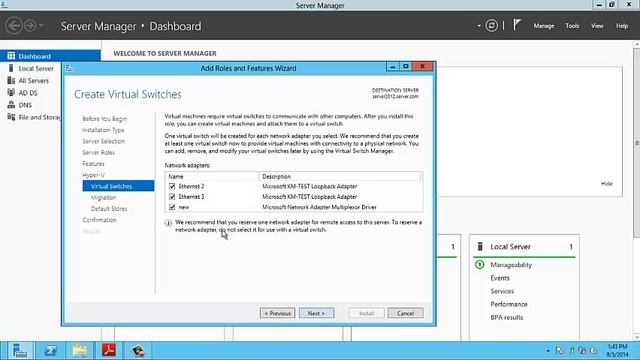Click the Server Manager vertical scrollbar
640x360 pixels.
click(636, 143)
